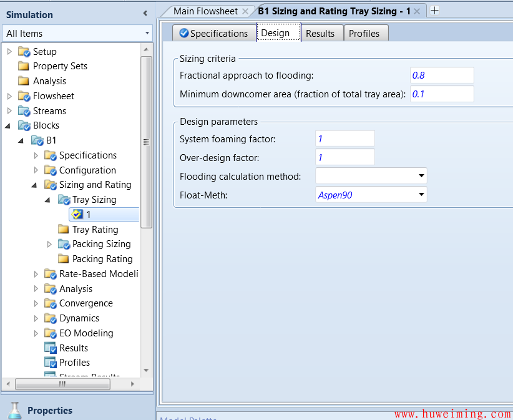Click the Profiles sheet icon in tree
The height and width of the screenshot is (420, 513).
coord(51,363)
